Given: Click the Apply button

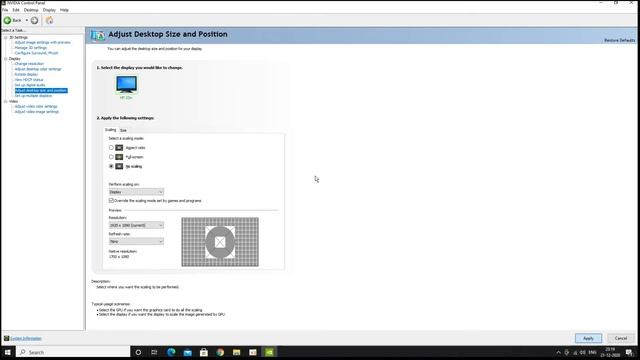Looking at the screenshot, I should pyautogui.click(x=588, y=338).
